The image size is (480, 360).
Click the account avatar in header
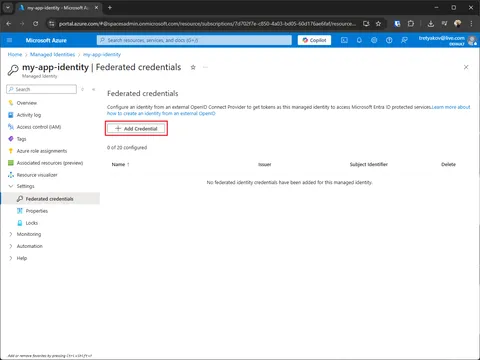[x=472, y=40]
